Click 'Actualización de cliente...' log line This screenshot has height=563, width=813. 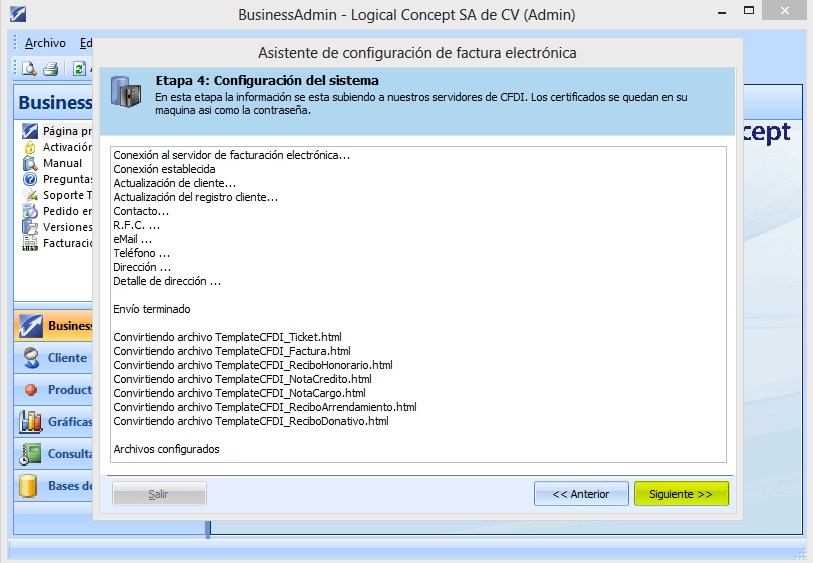click(175, 183)
